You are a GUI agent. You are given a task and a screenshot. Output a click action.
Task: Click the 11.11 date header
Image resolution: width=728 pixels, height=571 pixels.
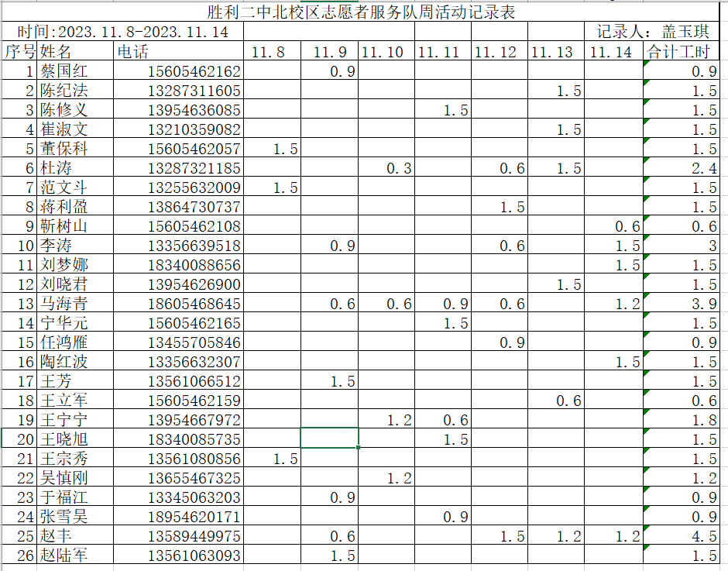click(x=443, y=51)
